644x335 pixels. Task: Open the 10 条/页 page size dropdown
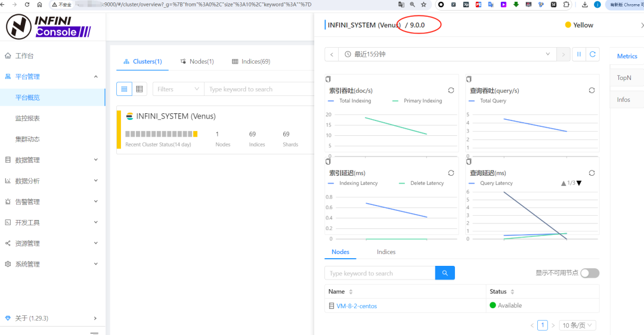coord(577,325)
